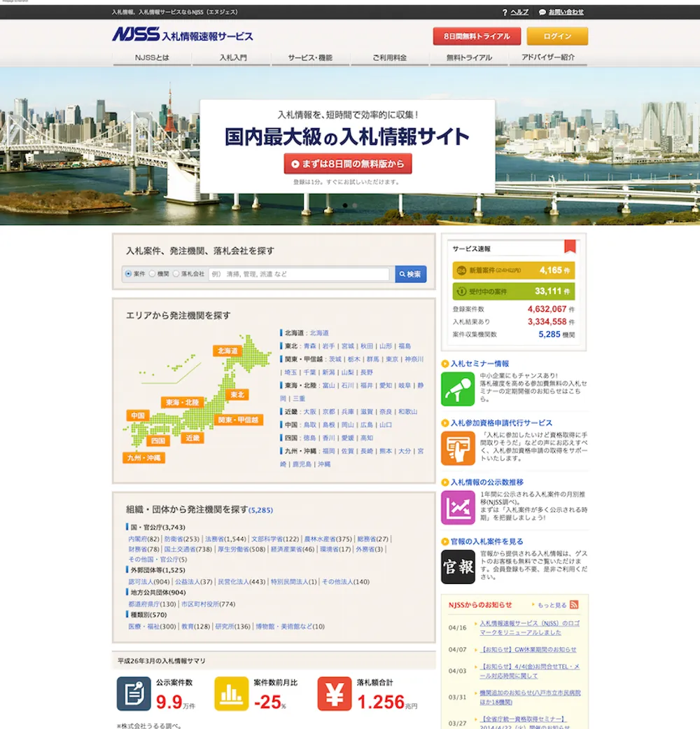The width and height of the screenshot is (700, 729).
Task: Click the NJSS logo in header
Action: point(183,36)
